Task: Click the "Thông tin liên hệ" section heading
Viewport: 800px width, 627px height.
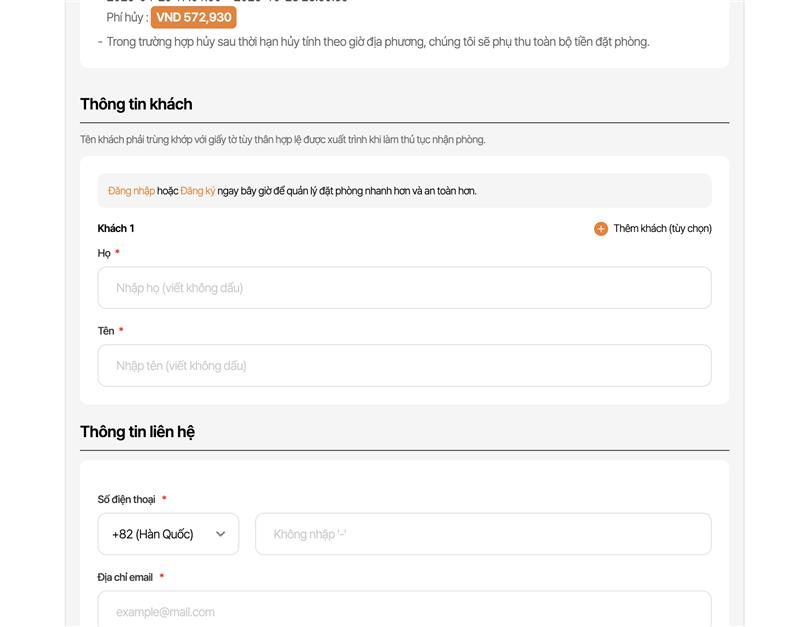Action: coord(137,432)
